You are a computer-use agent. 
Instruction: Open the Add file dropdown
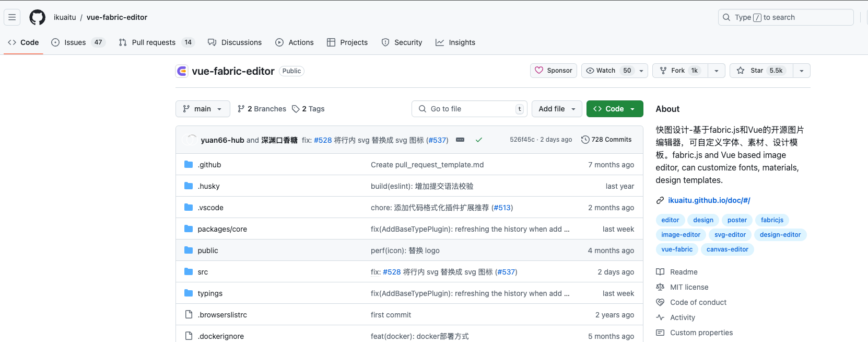click(x=557, y=109)
